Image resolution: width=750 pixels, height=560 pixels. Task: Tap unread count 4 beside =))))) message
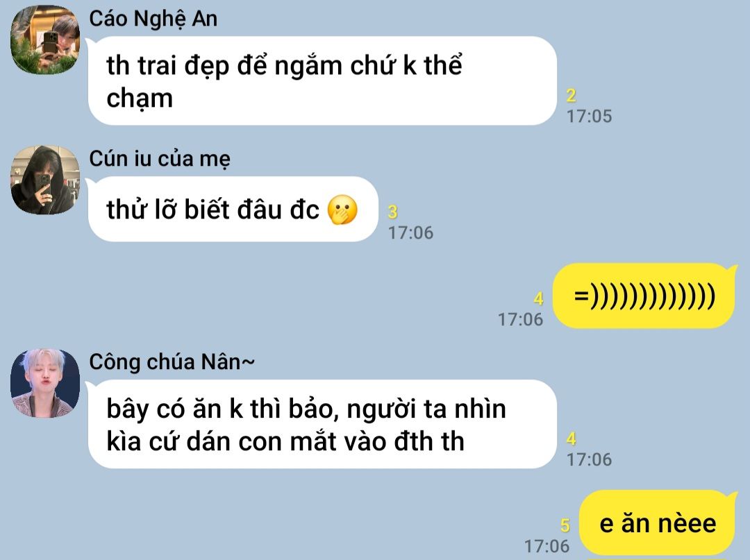pyautogui.click(x=539, y=298)
